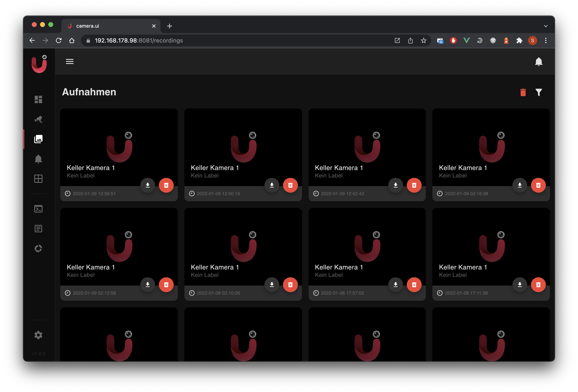Reload the recordings page
Screen dimensions: 578x392
[x=59, y=40]
